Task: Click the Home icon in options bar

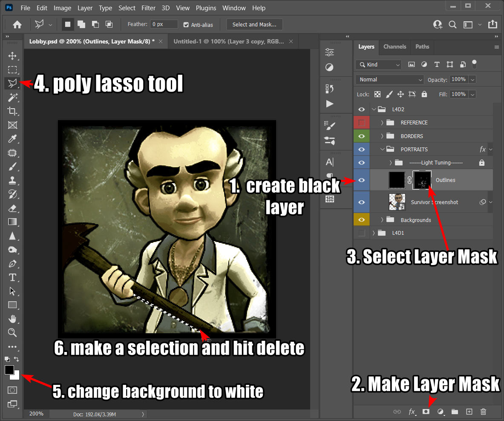Action: [x=17, y=24]
